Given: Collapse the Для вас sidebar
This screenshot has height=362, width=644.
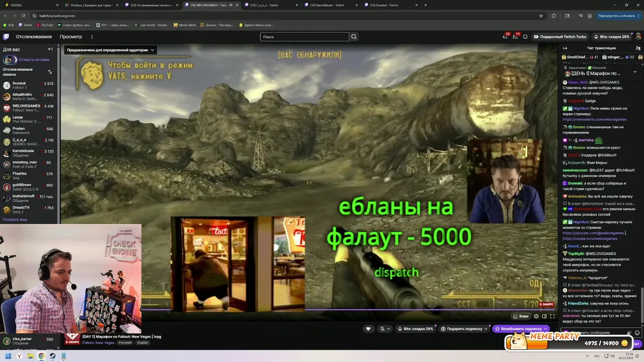Looking at the screenshot, I should click(x=50, y=49).
